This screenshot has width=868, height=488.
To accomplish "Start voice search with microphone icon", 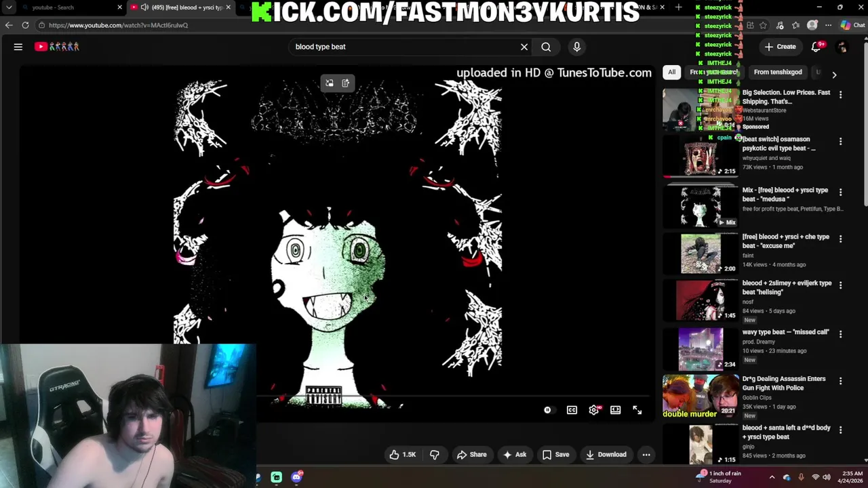I will tap(577, 47).
